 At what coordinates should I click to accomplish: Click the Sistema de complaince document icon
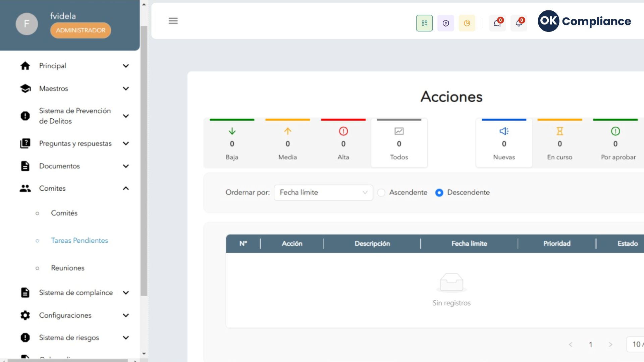click(25, 293)
